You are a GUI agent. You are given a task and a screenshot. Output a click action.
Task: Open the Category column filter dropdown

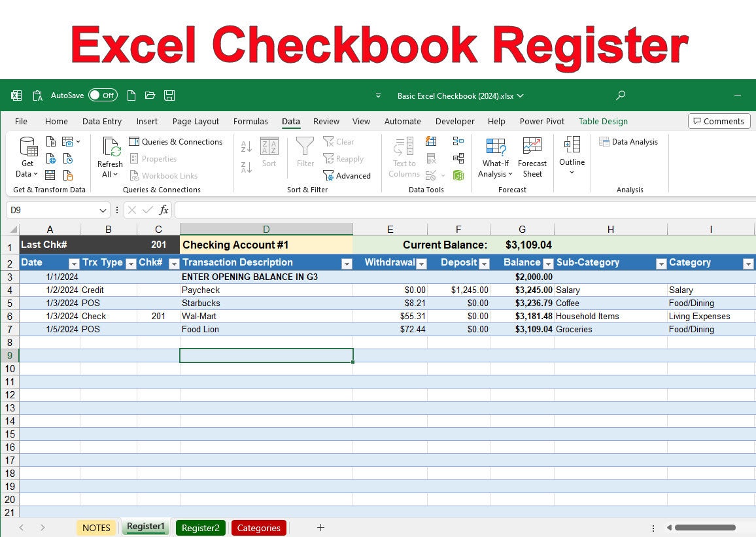(747, 262)
